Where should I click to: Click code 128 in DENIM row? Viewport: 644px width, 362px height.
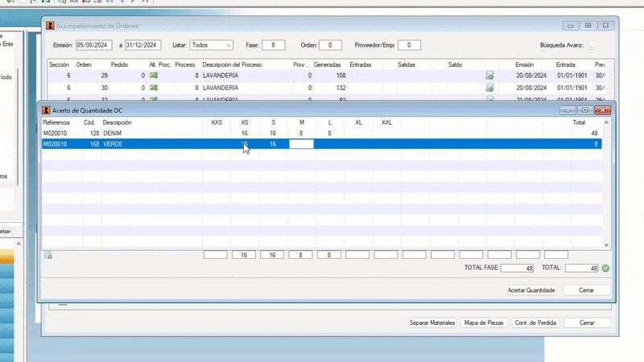[x=94, y=134]
